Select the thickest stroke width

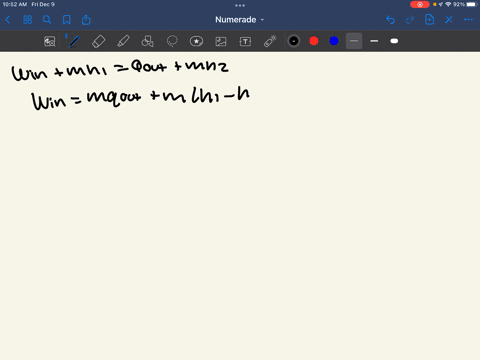coord(394,41)
